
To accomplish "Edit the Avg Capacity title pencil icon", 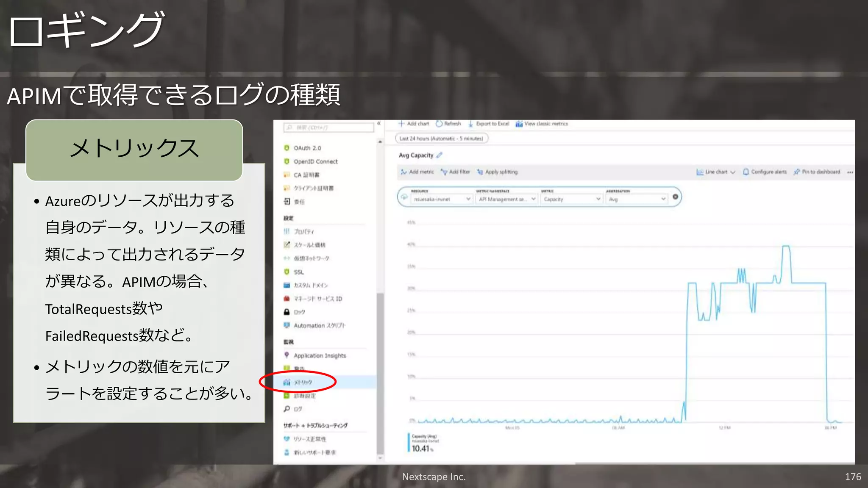I will click(439, 155).
